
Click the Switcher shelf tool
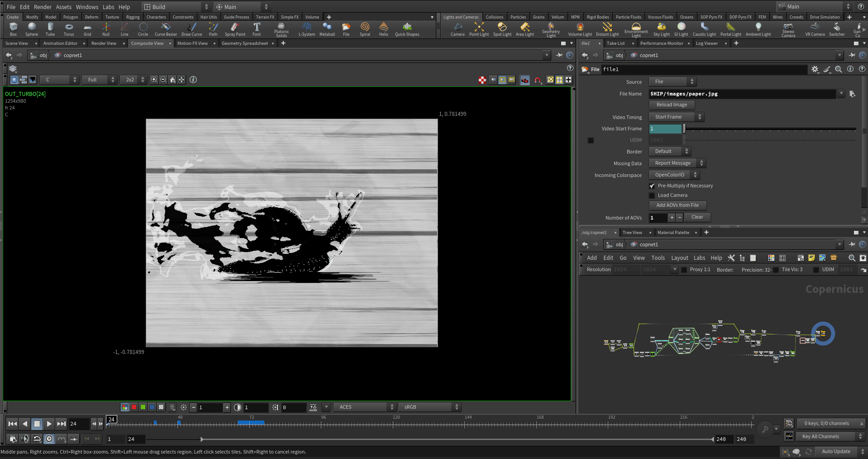837,29
